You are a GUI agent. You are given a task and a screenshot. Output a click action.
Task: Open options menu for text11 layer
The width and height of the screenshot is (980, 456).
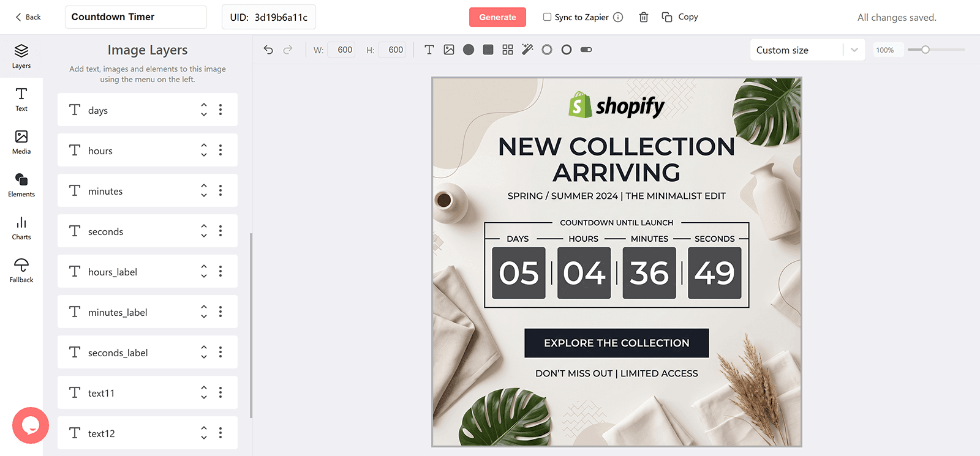tap(221, 392)
